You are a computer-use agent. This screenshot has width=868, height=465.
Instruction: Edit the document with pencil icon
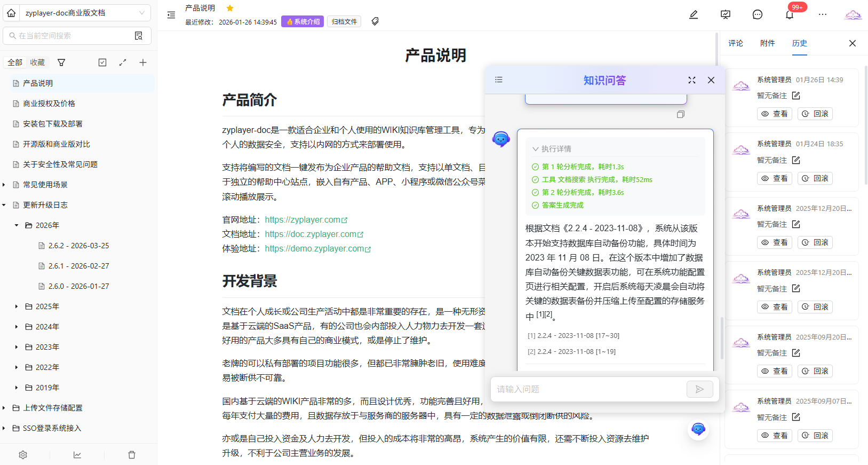click(694, 14)
